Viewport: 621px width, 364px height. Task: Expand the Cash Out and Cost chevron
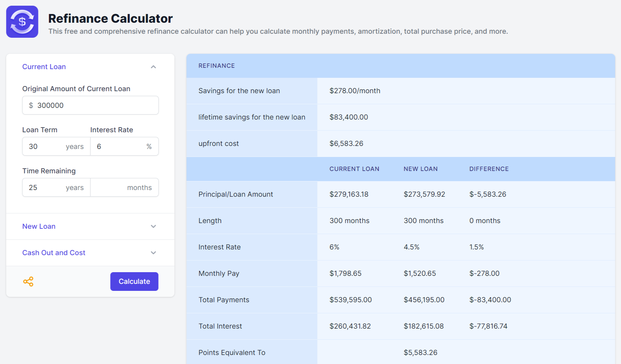point(153,253)
